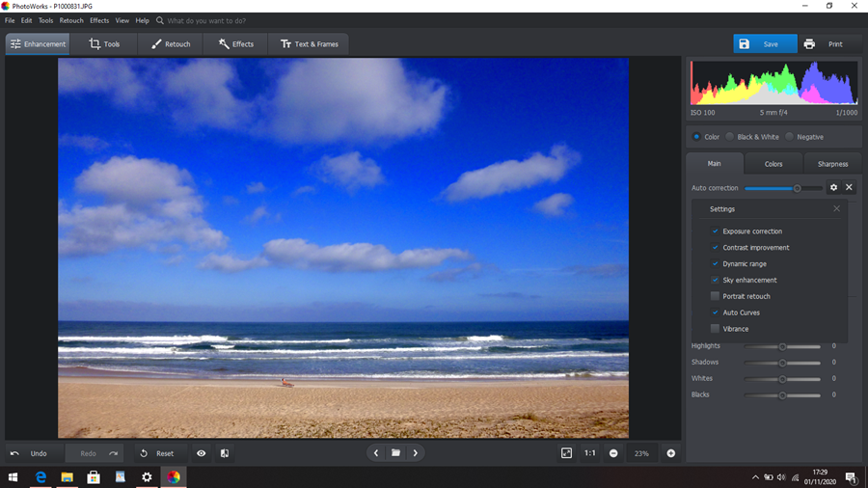Image resolution: width=868 pixels, height=488 pixels.
Task: Click the histogram display
Action: pos(773,83)
